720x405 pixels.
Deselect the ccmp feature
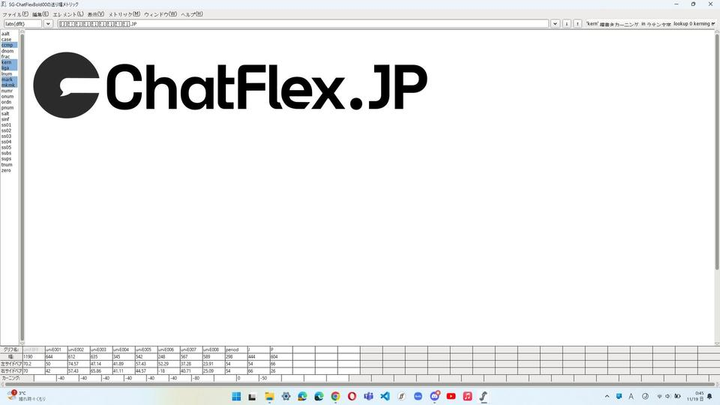[9, 45]
